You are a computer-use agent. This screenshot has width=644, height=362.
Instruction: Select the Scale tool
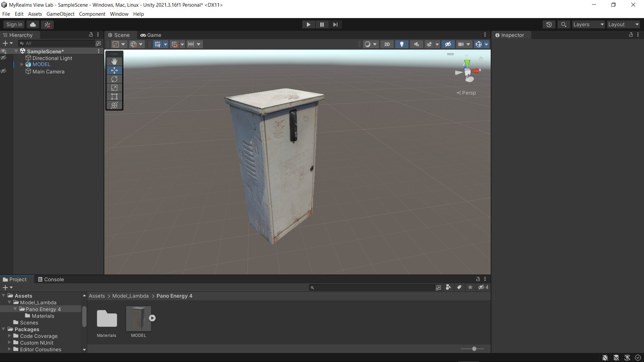[114, 88]
